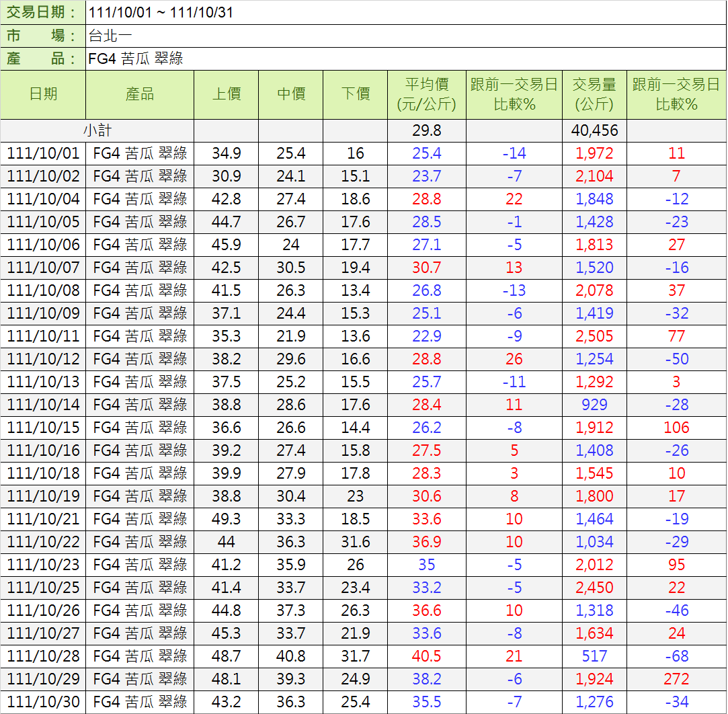Click the average price 40.5 cell

427,656
